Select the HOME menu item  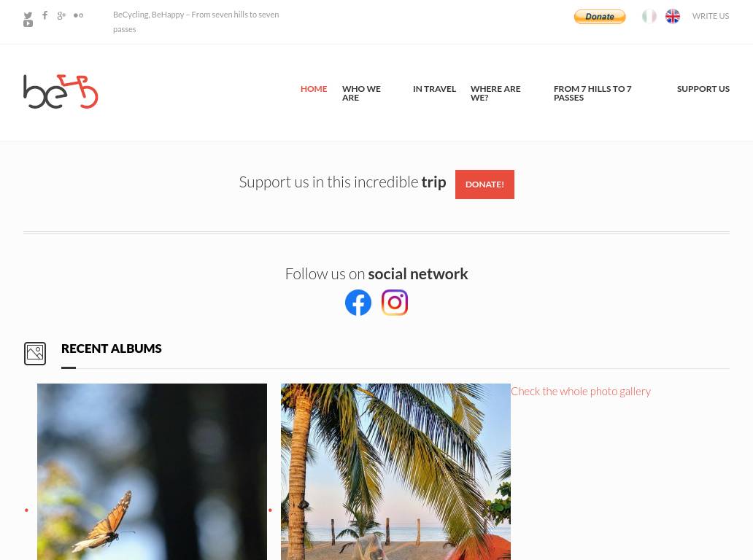click(314, 89)
